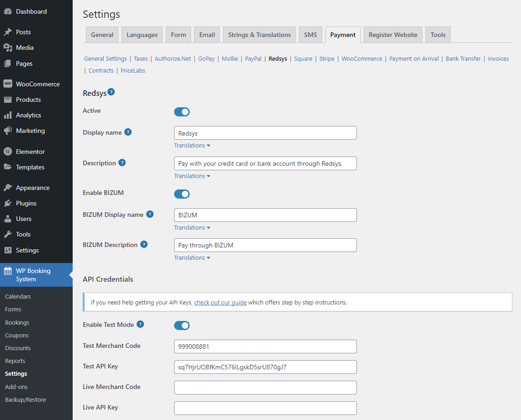Open Calendars in the booking submenu
521x420 pixels.
click(x=18, y=296)
